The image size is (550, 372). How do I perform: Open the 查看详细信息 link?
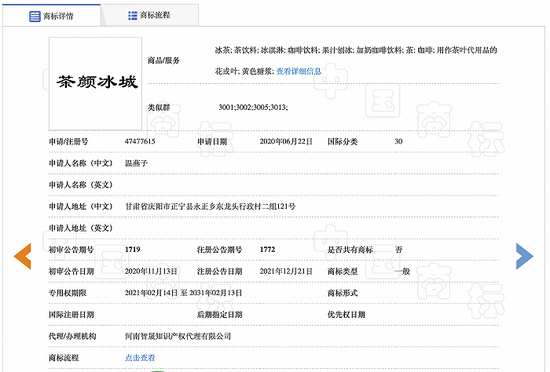tap(299, 71)
